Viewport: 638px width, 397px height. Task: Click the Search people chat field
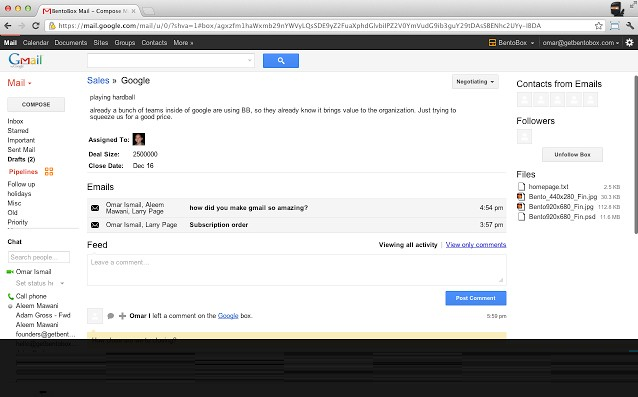point(39,257)
